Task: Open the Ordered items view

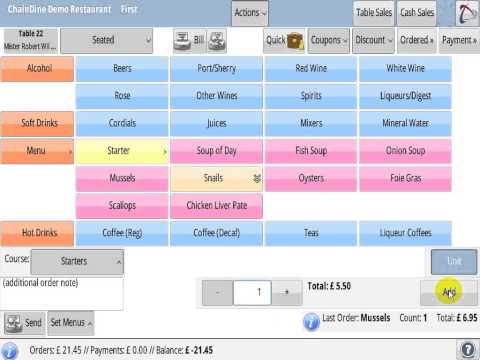Action: coord(417,41)
